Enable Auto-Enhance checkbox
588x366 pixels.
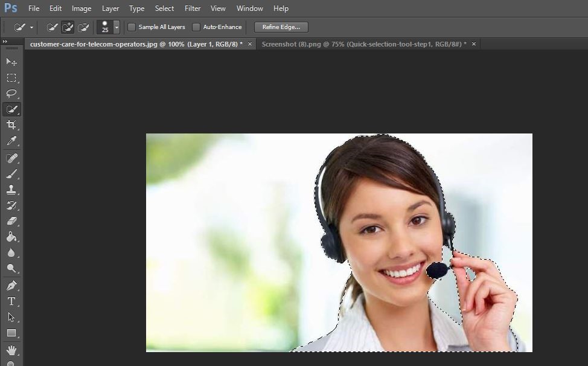point(196,27)
